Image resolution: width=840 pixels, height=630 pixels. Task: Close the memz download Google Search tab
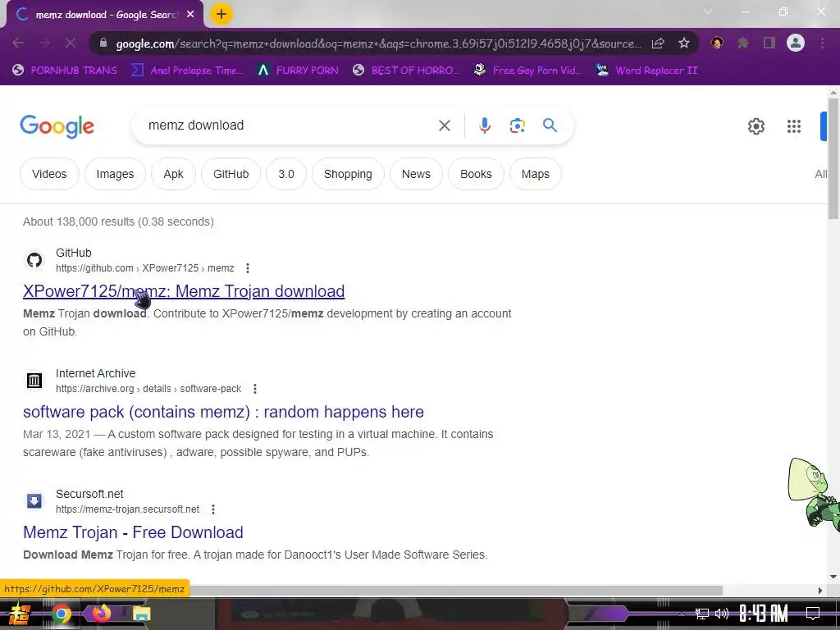pyautogui.click(x=190, y=15)
